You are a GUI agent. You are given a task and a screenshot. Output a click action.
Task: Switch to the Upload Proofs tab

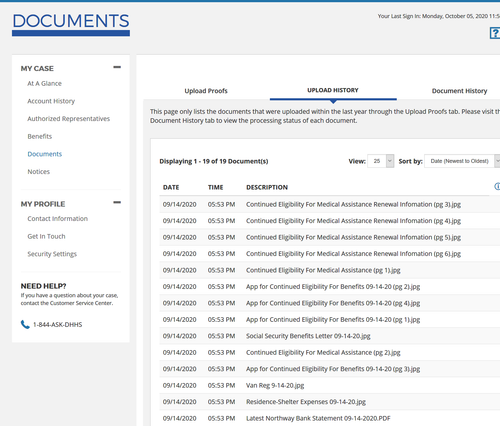pyautogui.click(x=206, y=91)
